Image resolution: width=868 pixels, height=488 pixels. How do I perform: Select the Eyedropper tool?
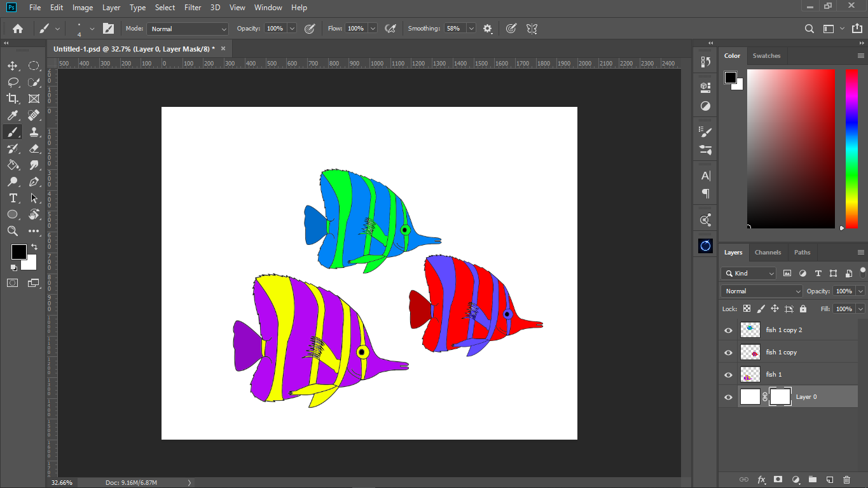click(x=12, y=115)
